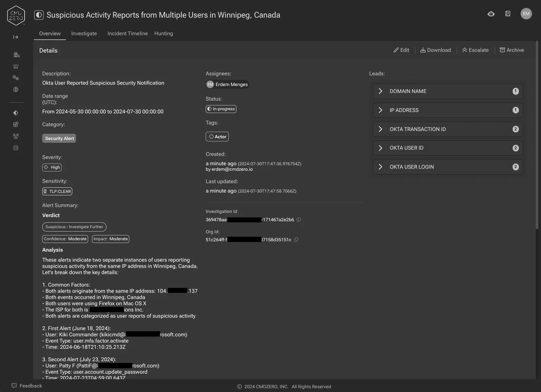The height and width of the screenshot is (392, 541).
Task: Copy the Investigation Id value
Action: [299, 220]
